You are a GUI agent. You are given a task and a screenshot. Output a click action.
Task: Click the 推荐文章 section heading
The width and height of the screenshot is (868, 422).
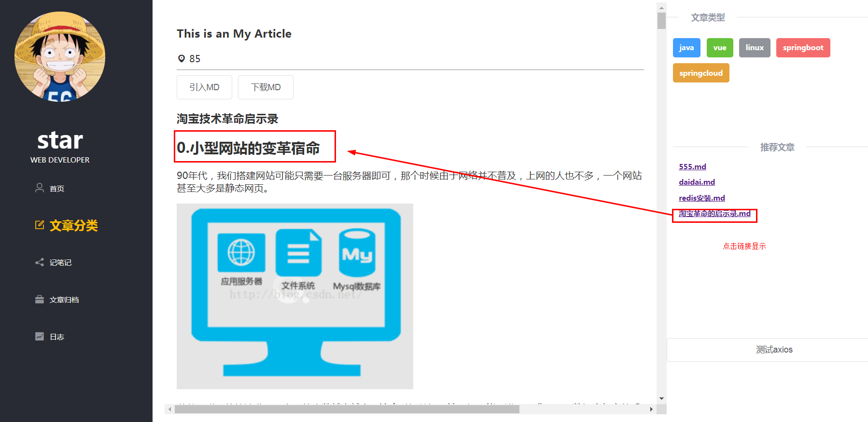(x=777, y=147)
